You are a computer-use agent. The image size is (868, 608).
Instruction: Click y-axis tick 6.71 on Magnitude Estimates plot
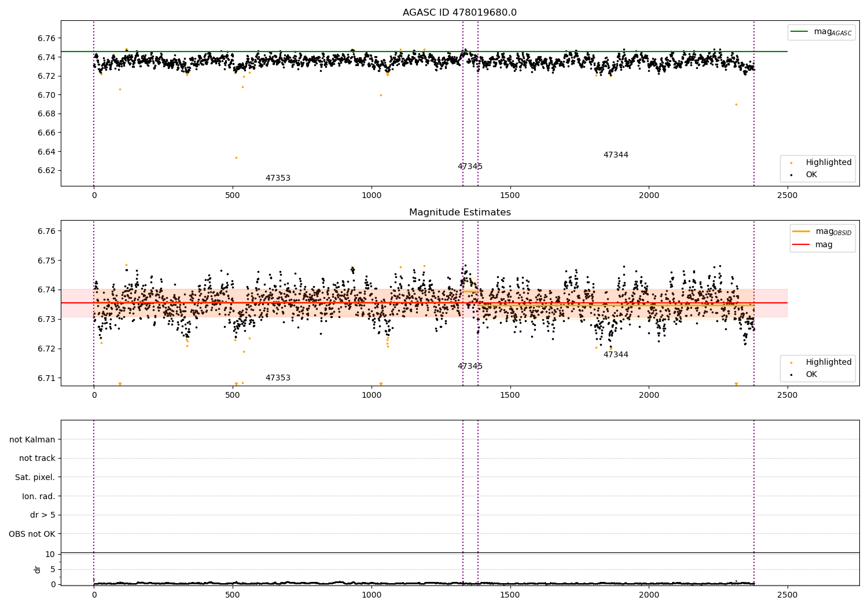click(46, 378)
